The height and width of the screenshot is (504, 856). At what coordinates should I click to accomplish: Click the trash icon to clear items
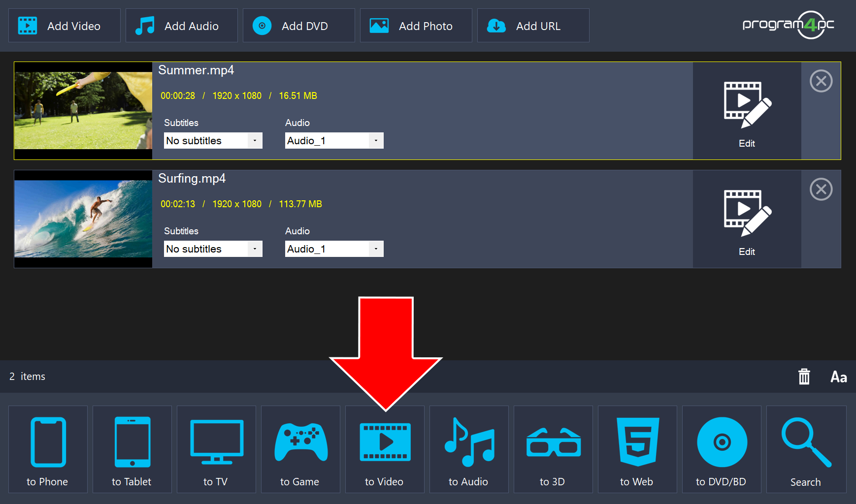tap(804, 377)
